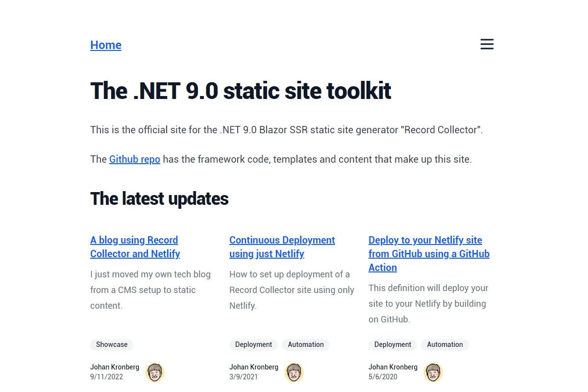This screenshot has height=392, width=588.
Task: Open "Deploy to your Netlify site" article
Action: click(x=429, y=254)
